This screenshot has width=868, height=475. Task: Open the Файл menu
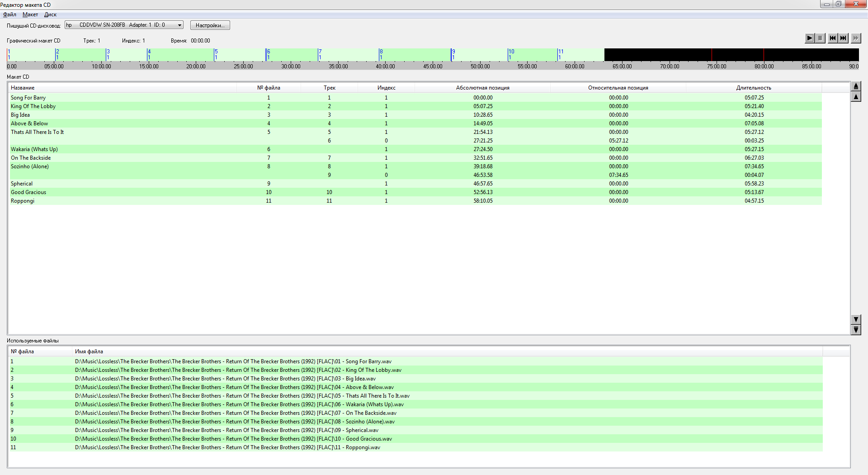point(9,14)
